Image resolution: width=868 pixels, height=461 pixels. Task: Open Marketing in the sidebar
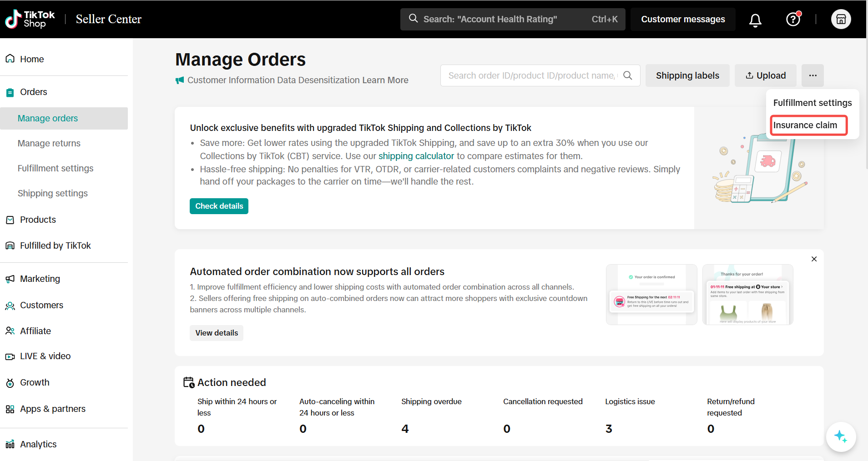(x=40, y=279)
